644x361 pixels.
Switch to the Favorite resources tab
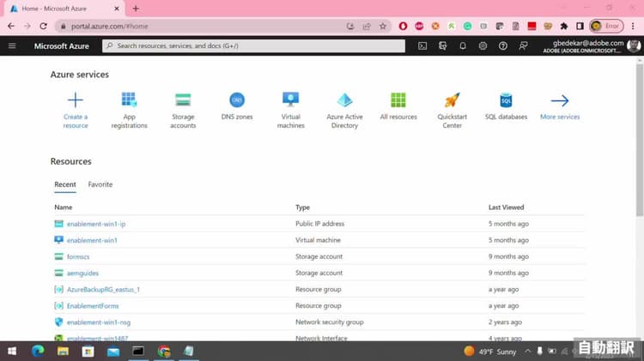[x=100, y=184]
